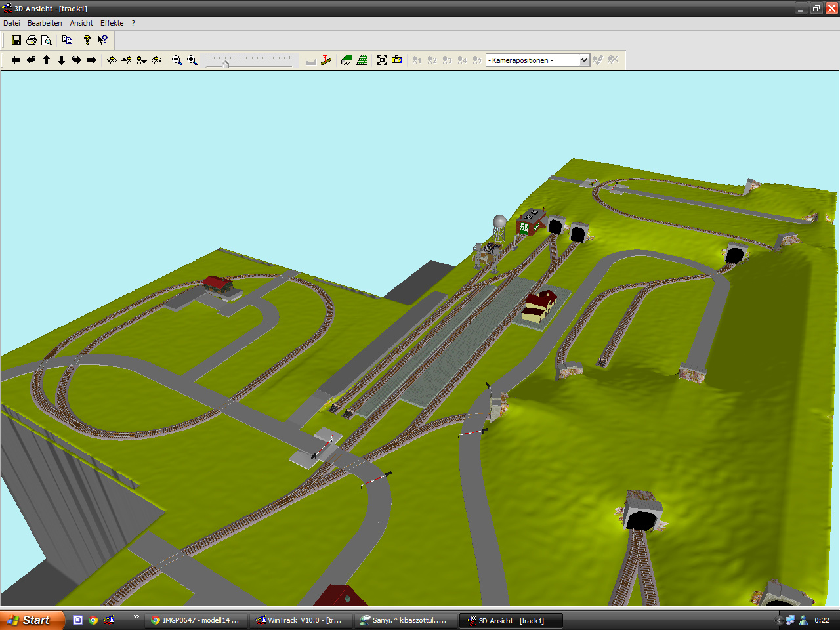
Task: Click the curved turn-left arrow icon
Action: [x=31, y=60]
